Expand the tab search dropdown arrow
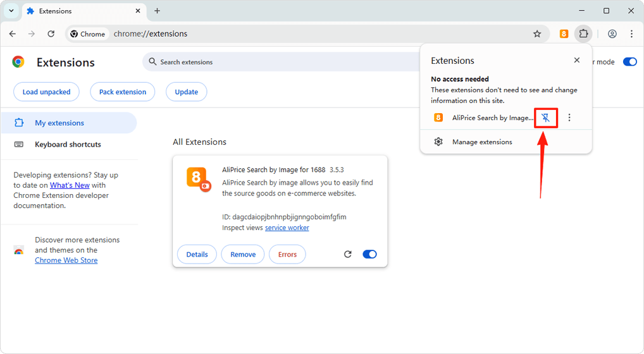 11,11
